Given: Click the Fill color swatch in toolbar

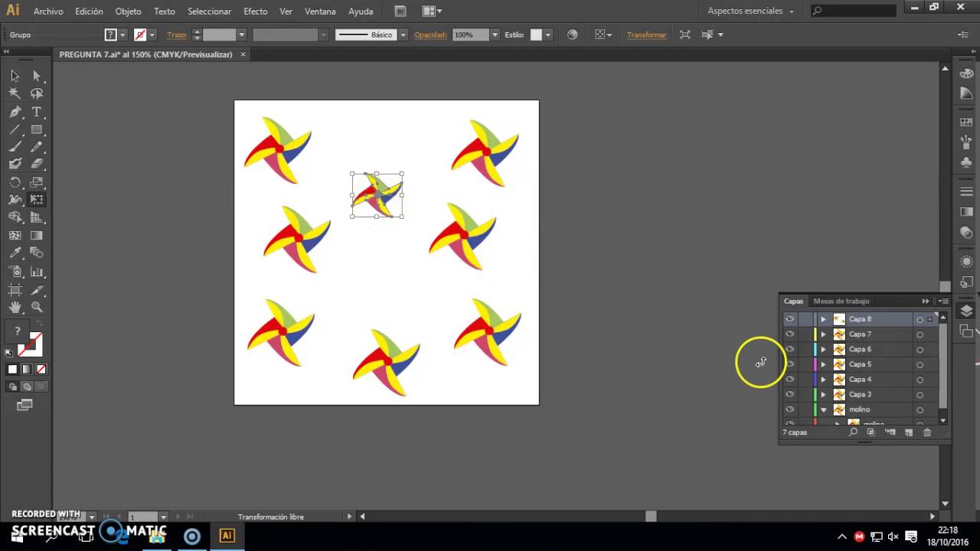Looking at the screenshot, I should coord(18,331).
